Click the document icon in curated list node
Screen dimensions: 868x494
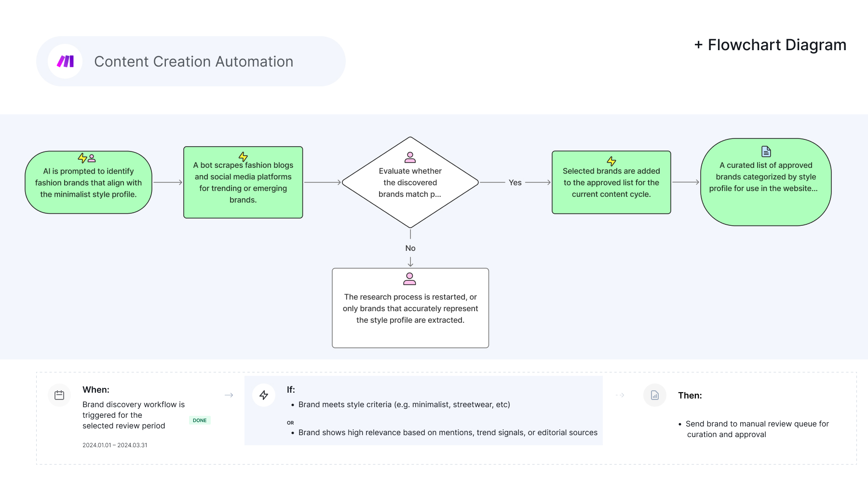766,151
